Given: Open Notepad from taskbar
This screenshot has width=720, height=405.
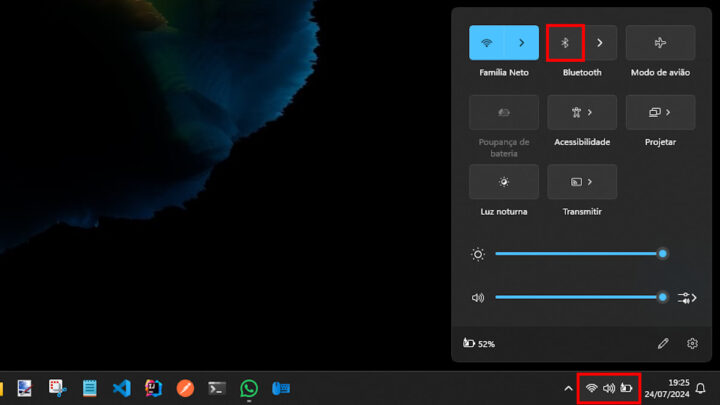Looking at the screenshot, I should click(x=90, y=388).
